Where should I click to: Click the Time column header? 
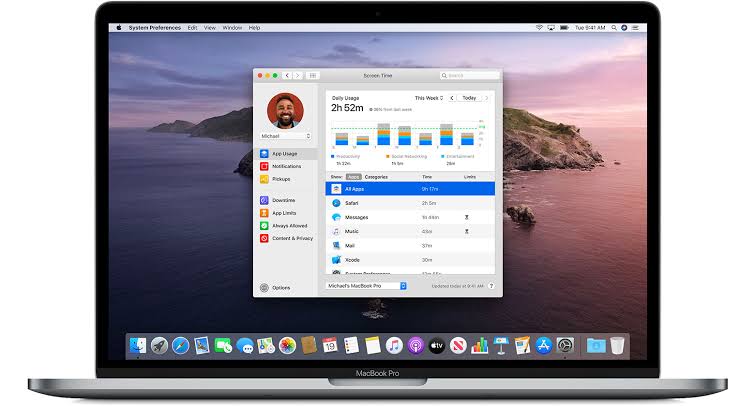coord(427,177)
